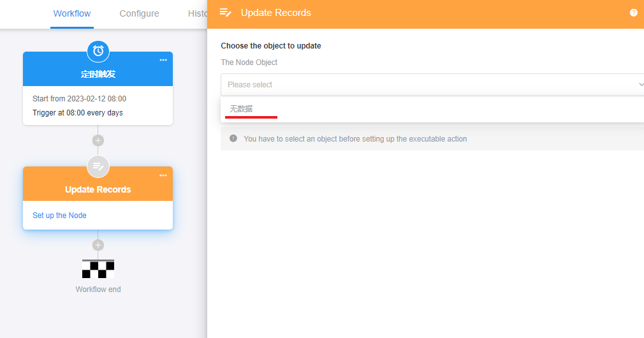
Task: Click the alarm clock trigger icon
Action: [x=98, y=50]
